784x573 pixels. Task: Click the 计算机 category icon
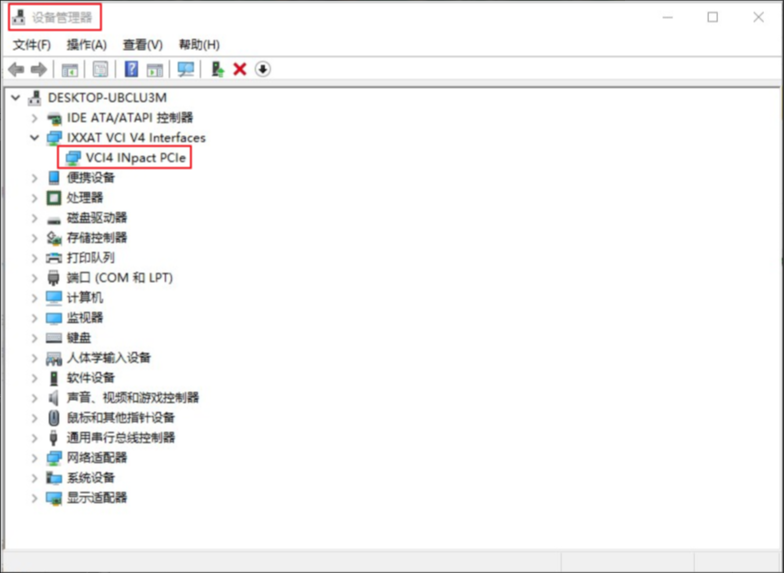[54, 298]
